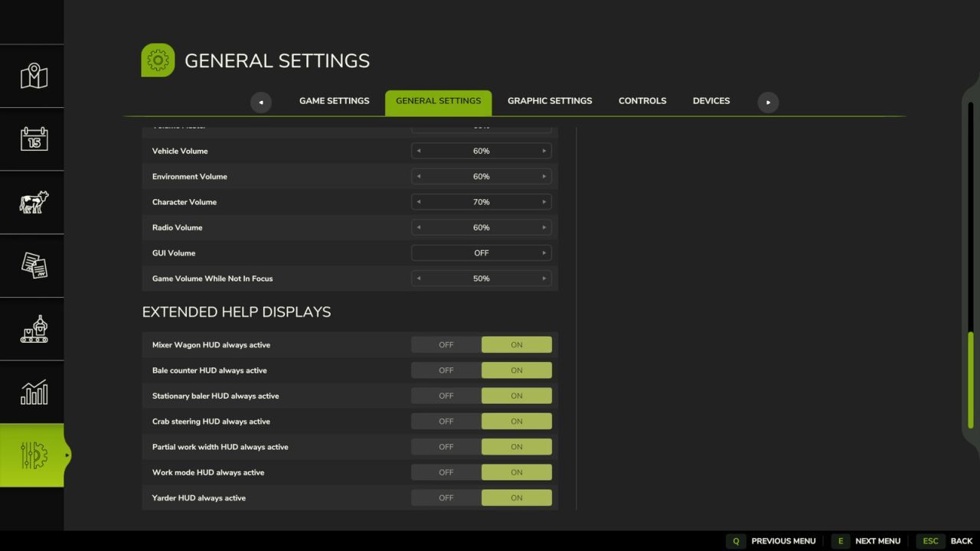Open statistics via bar chart icon

(32, 392)
